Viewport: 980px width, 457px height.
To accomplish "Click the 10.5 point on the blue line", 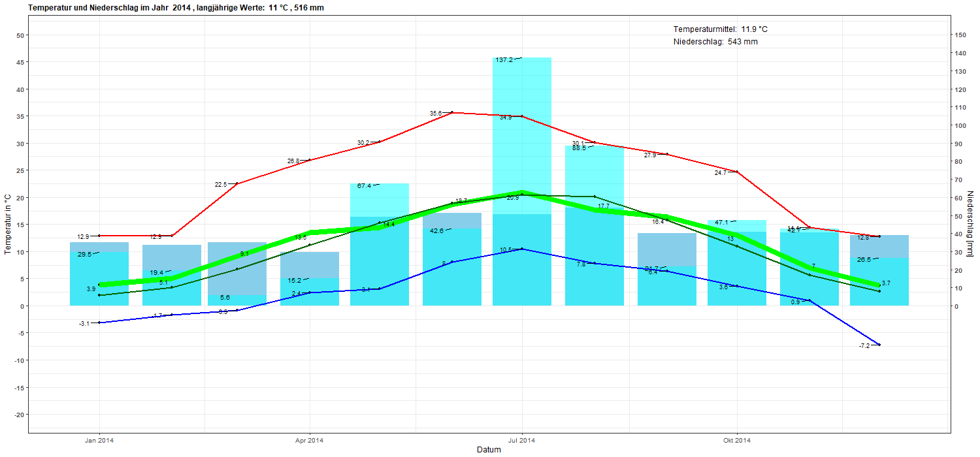I will click(x=522, y=249).
